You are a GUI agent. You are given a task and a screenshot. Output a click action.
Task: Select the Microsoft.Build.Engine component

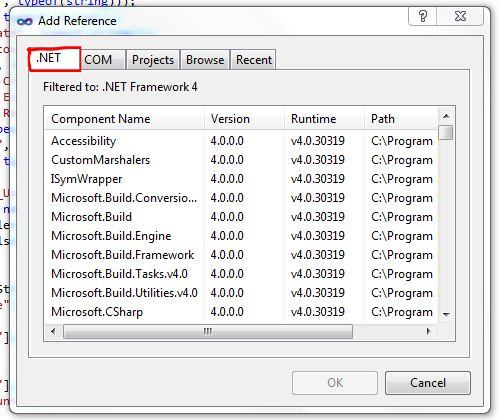tap(111, 236)
